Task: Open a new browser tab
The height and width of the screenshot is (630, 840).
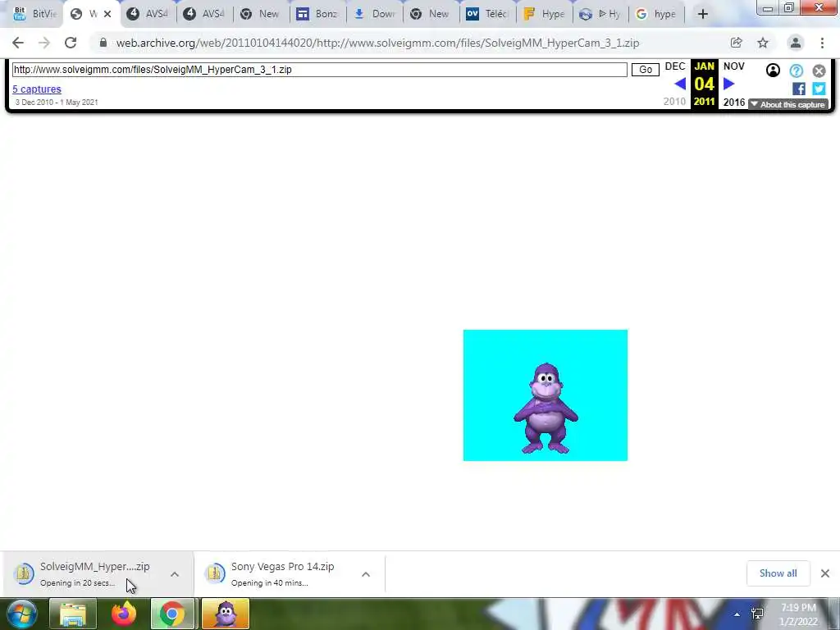Action: pos(703,14)
